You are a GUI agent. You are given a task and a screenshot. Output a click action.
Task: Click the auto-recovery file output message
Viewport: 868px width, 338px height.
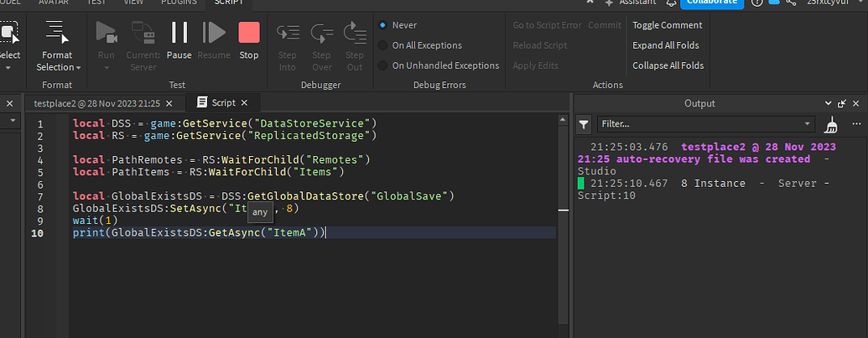coord(707,159)
